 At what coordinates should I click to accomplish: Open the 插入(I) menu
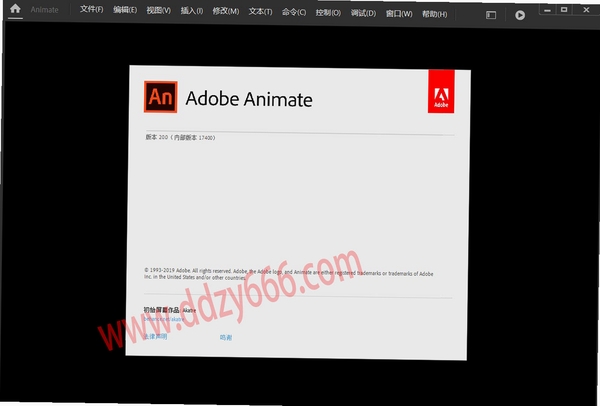click(192, 11)
